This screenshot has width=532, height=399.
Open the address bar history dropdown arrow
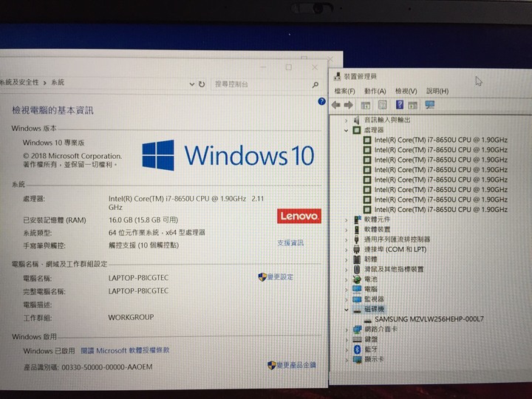click(x=192, y=84)
